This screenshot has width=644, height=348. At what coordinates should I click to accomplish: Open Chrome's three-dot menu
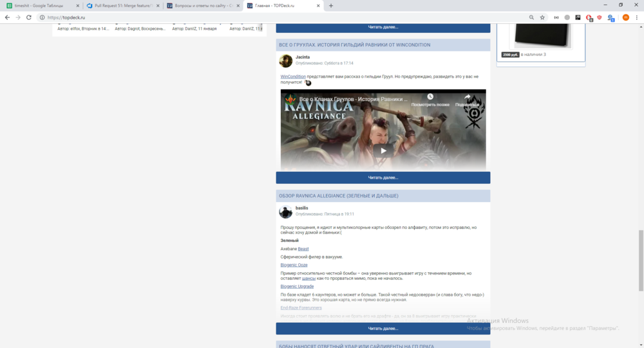637,17
